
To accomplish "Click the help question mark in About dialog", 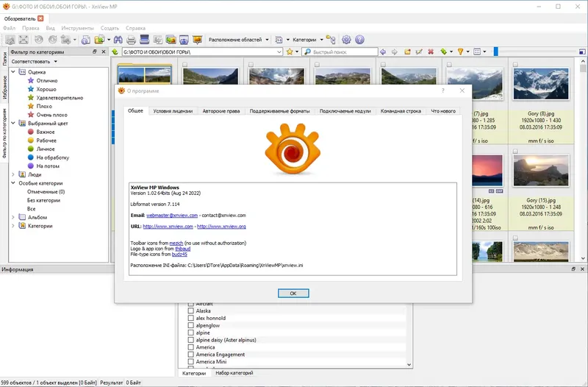I will pos(443,90).
